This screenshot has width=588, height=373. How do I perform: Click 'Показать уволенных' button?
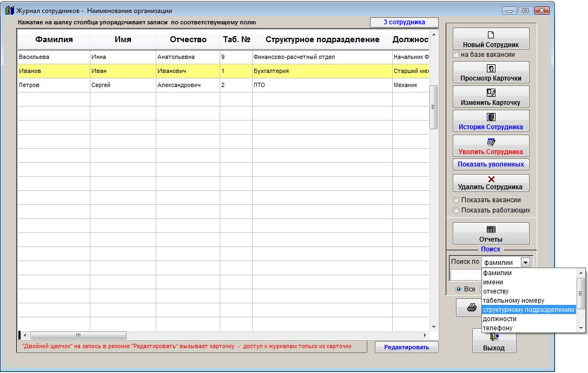pyautogui.click(x=491, y=164)
